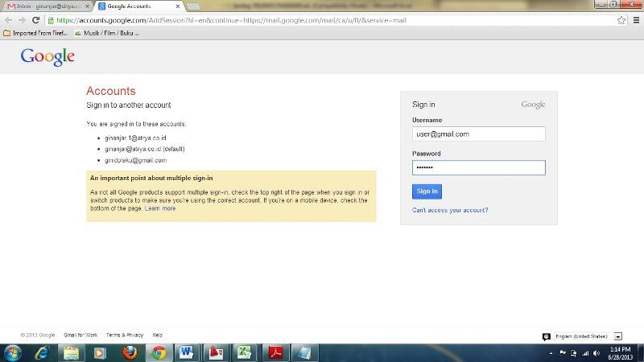Bookmark this page with the star icon

(x=621, y=20)
